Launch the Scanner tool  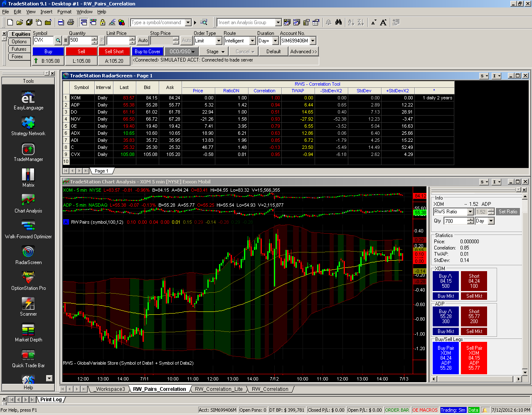pos(28,307)
